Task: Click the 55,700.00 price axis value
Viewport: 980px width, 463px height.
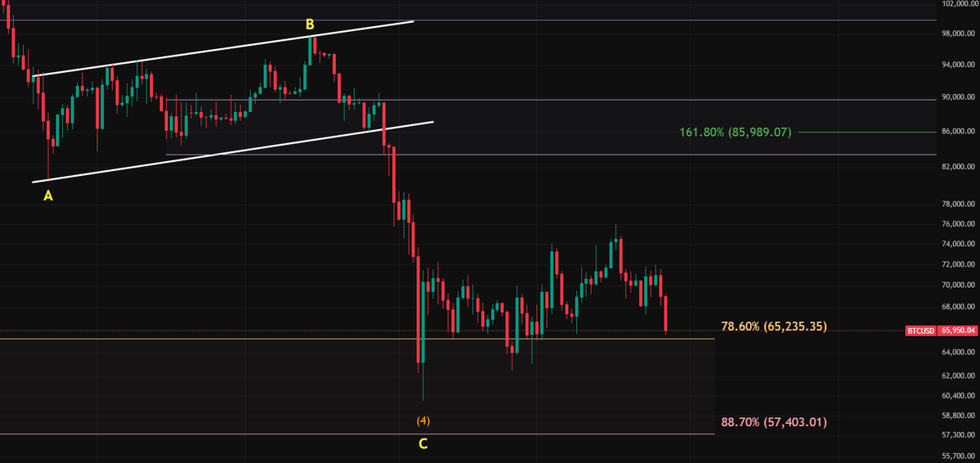Action: [958, 456]
